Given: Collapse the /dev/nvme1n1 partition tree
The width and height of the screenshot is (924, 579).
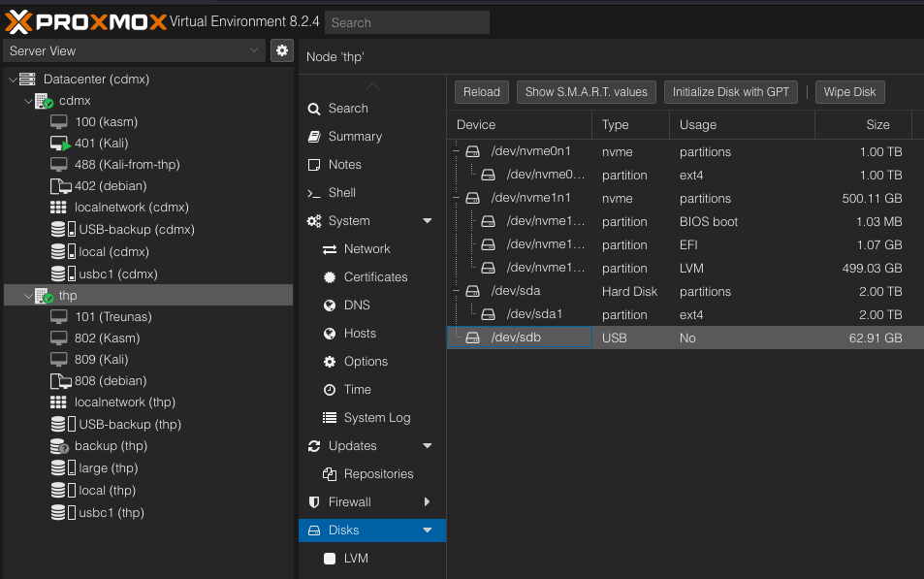Looking at the screenshot, I should point(456,198).
